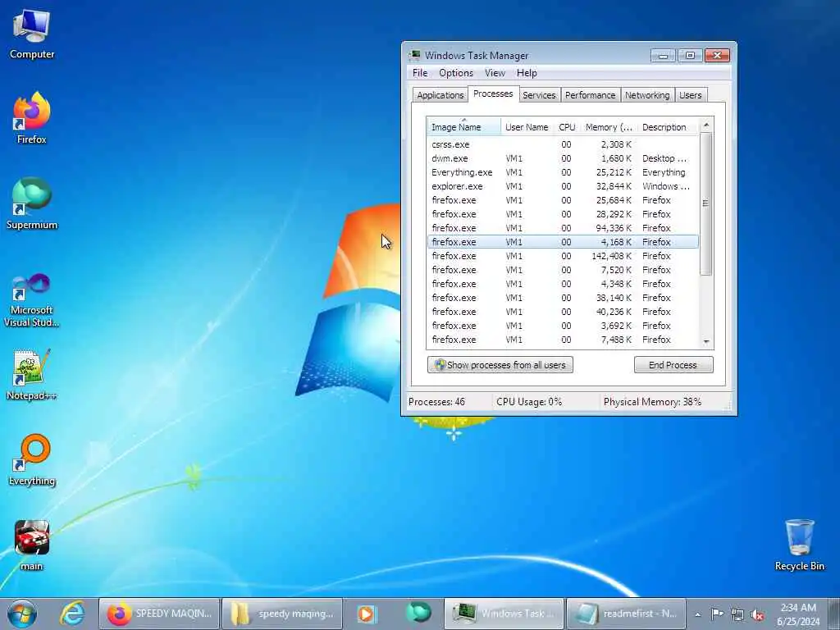Click the media player taskbar icon

point(367,614)
